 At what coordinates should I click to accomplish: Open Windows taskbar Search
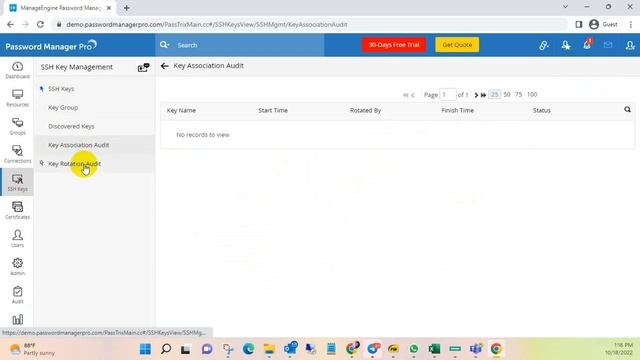166,349
